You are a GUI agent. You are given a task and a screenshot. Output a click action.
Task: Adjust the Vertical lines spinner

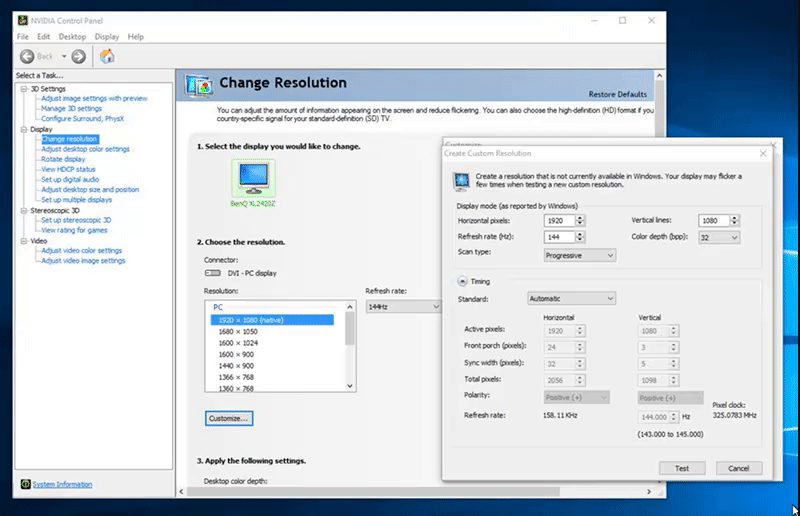point(734,220)
